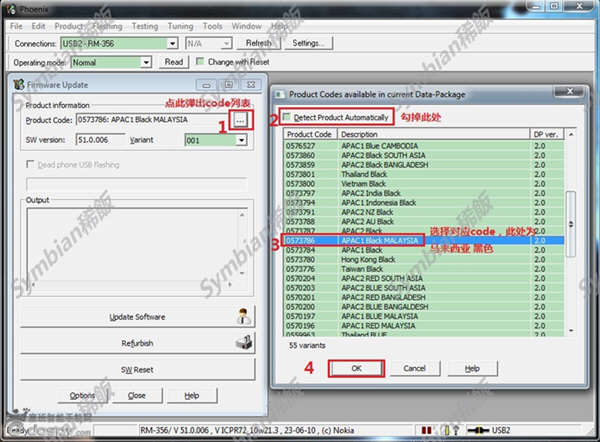Image resolution: width=600 pixels, height=442 pixels.
Task: Open the Options button in Firmware Update
Action: [82, 395]
